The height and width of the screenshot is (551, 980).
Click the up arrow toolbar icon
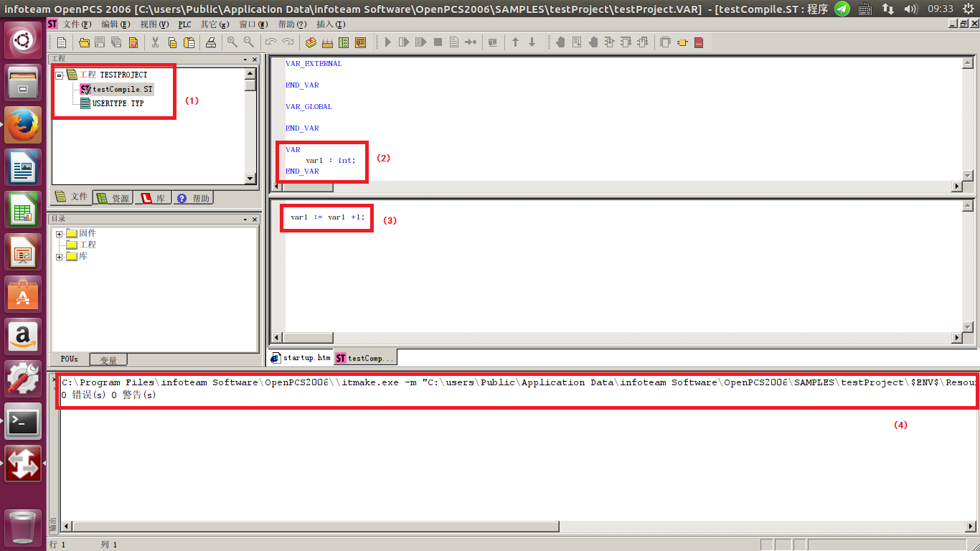515,42
